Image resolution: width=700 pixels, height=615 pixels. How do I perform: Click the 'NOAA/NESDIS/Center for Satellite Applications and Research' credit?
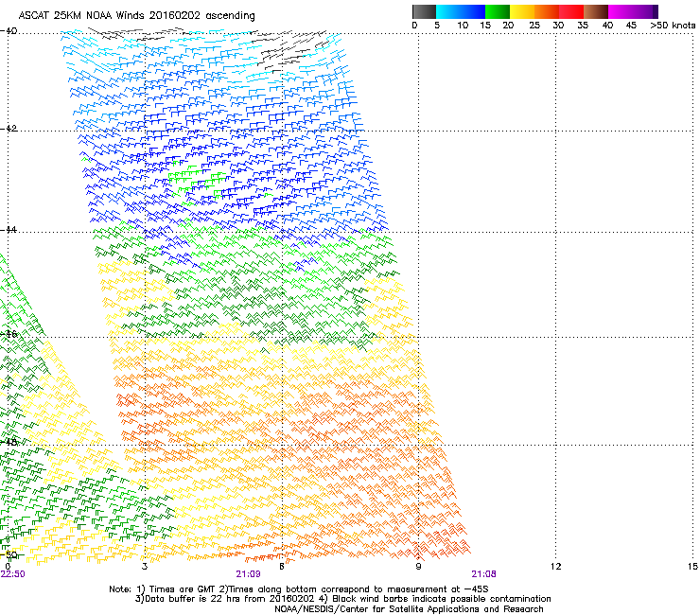click(409, 609)
